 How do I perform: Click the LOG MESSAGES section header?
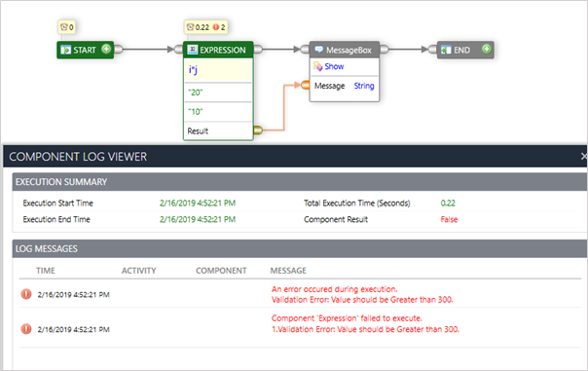coord(300,248)
